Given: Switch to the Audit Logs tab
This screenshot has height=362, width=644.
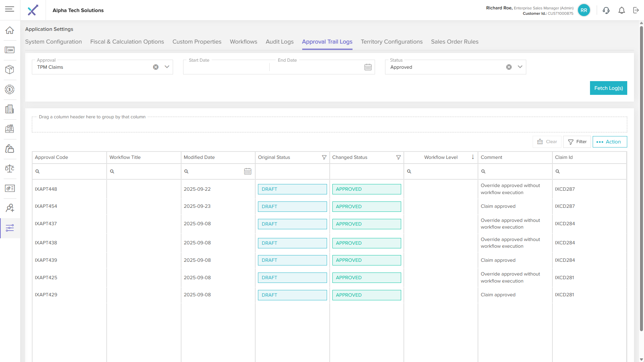Looking at the screenshot, I should click(x=279, y=42).
